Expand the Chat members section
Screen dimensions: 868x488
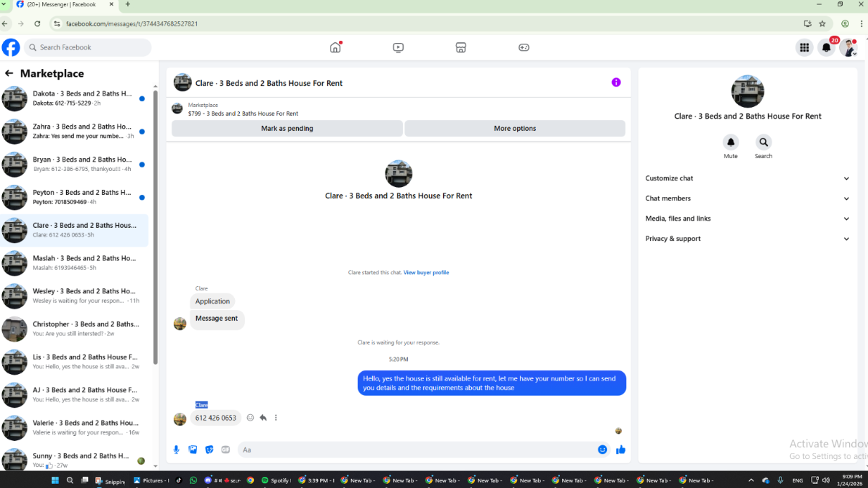pyautogui.click(x=747, y=198)
